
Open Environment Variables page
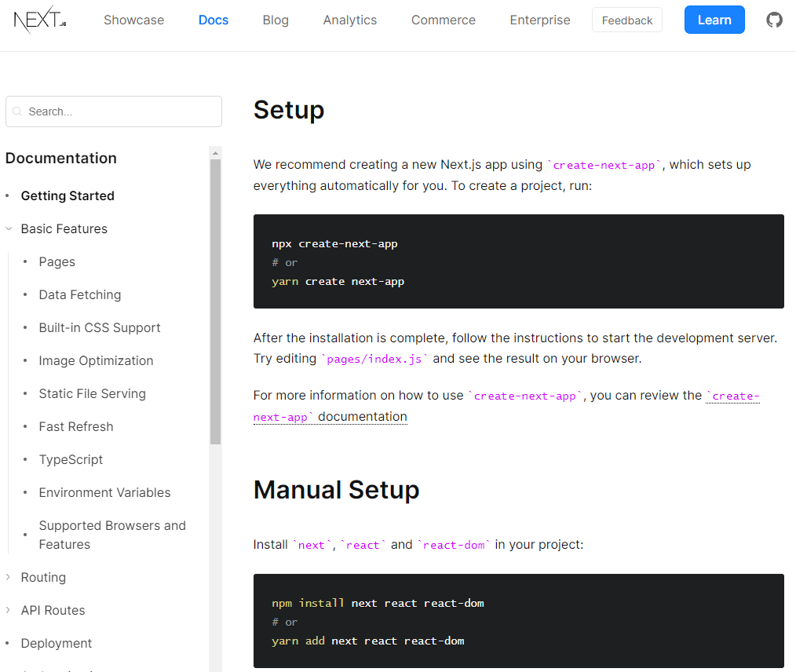[x=104, y=493]
